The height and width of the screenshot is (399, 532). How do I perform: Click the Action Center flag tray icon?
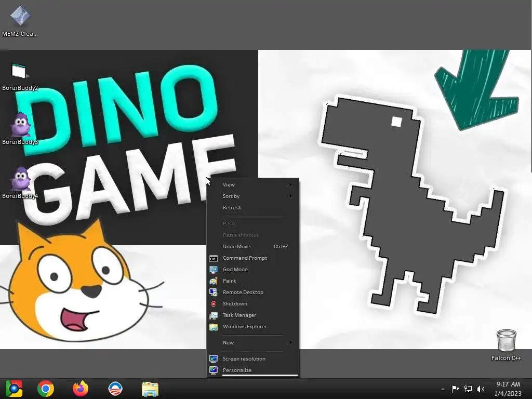[x=455, y=389]
